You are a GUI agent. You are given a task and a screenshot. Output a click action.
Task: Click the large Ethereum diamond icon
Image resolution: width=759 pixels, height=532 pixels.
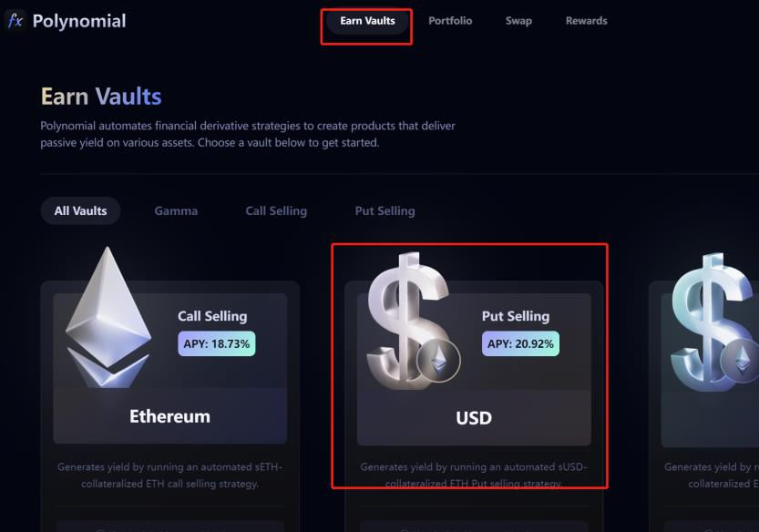[108, 314]
